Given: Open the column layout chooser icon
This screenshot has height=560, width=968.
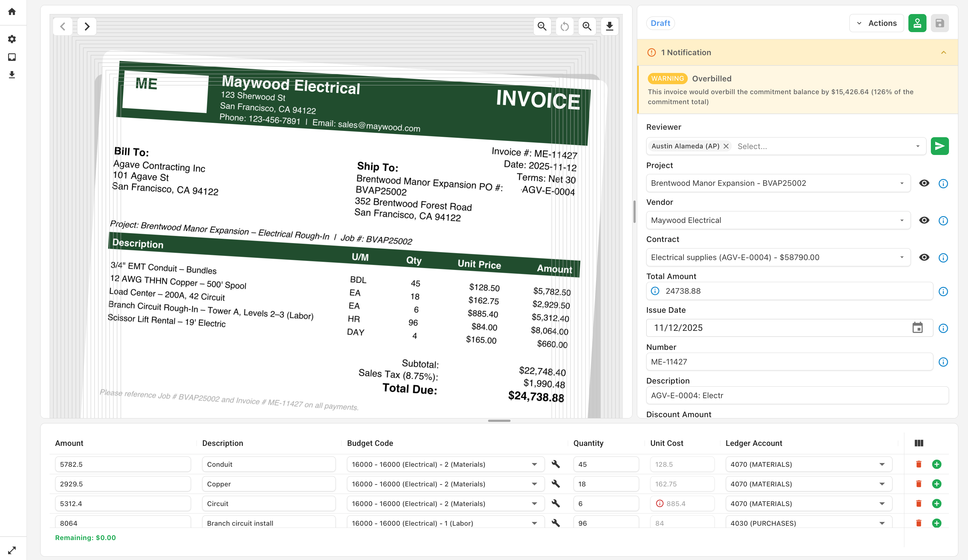Looking at the screenshot, I should (919, 443).
